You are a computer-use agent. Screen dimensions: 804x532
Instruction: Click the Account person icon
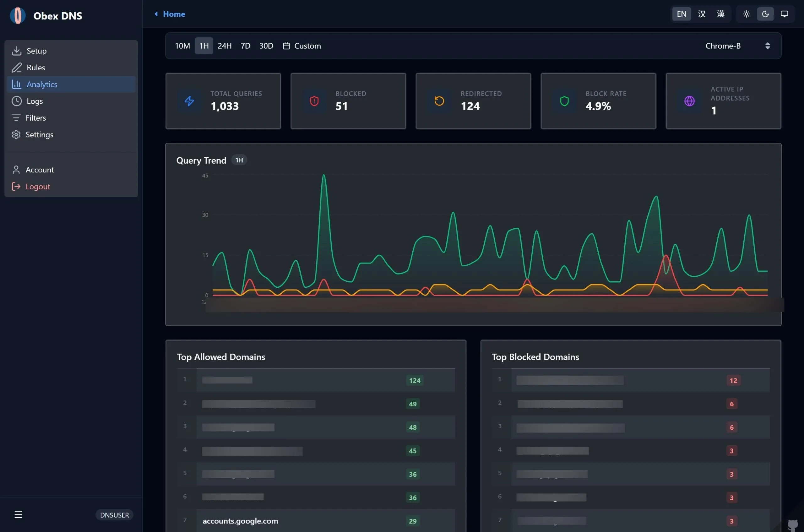[x=16, y=170]
